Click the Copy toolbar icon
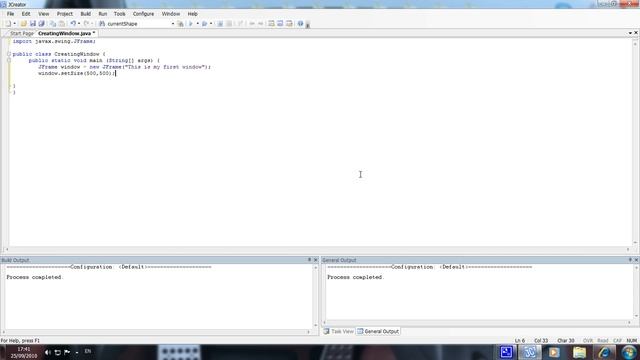The width and height of the screenshot is (640, 360). click(x=53, y=24)
